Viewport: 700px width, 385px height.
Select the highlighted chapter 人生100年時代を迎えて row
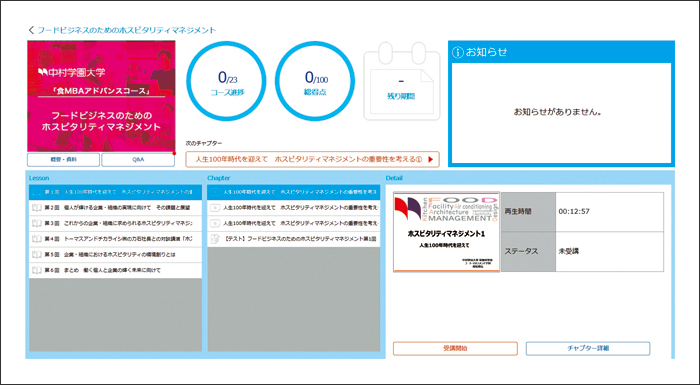coord(294,192)
